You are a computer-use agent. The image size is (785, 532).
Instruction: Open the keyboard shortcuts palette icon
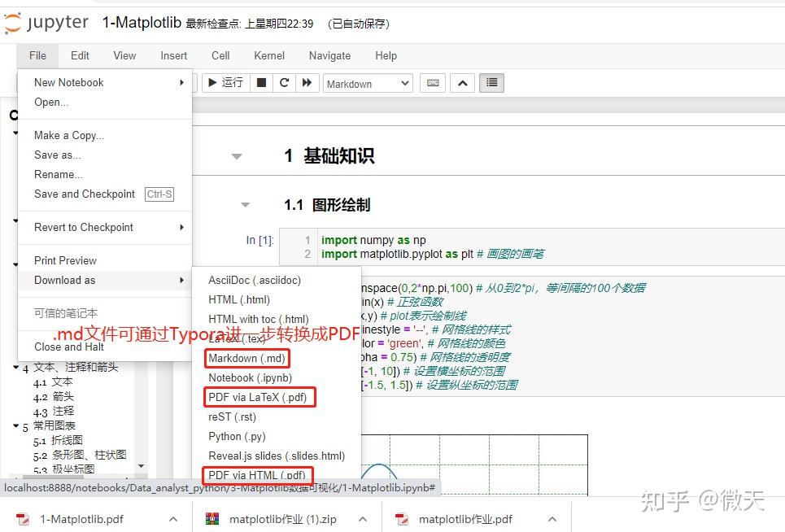pos(431,82)
